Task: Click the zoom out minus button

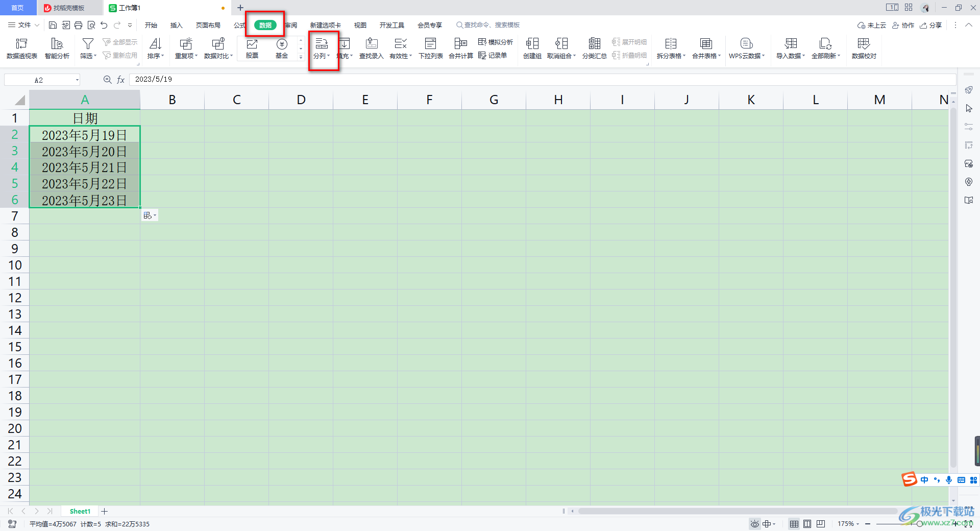Action: point(868,524)
